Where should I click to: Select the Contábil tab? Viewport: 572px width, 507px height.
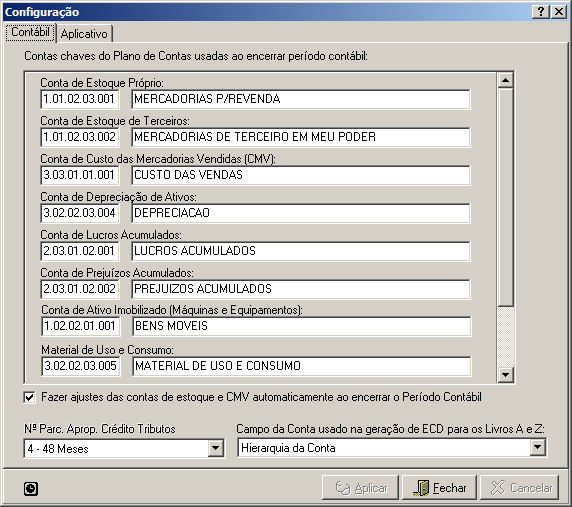pyautogui.click(x=30, y=32)
